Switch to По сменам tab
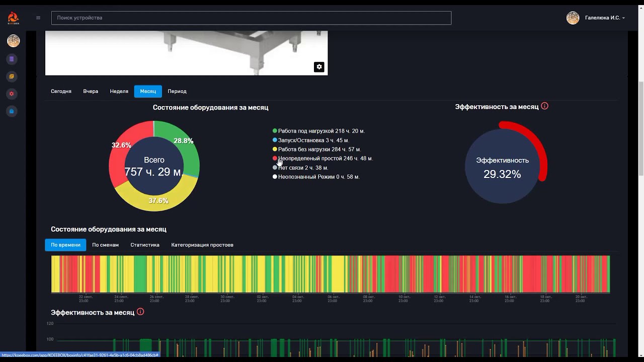644x362 pixels. [105, 245]
